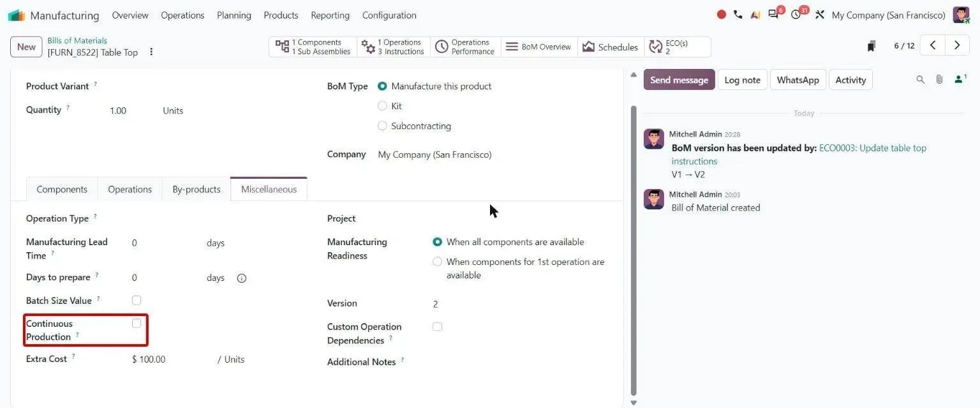
Task: Click the gear actions menu next to Table Top
Action: [151, 52]
